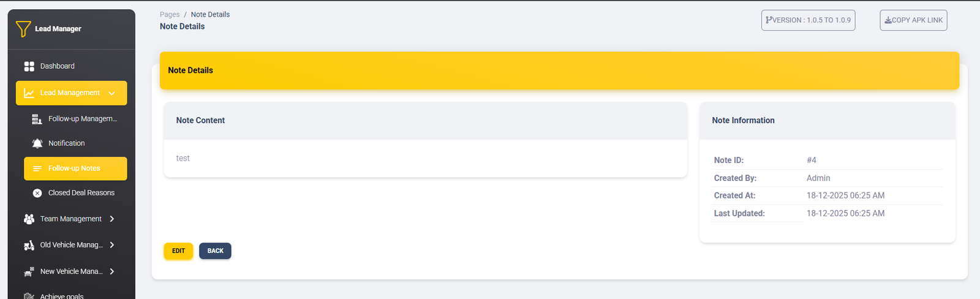Image resolution: width=980 pixels, height=299 pixels.
Task: Click the Copy APK Link button
Action: [913, 20]
